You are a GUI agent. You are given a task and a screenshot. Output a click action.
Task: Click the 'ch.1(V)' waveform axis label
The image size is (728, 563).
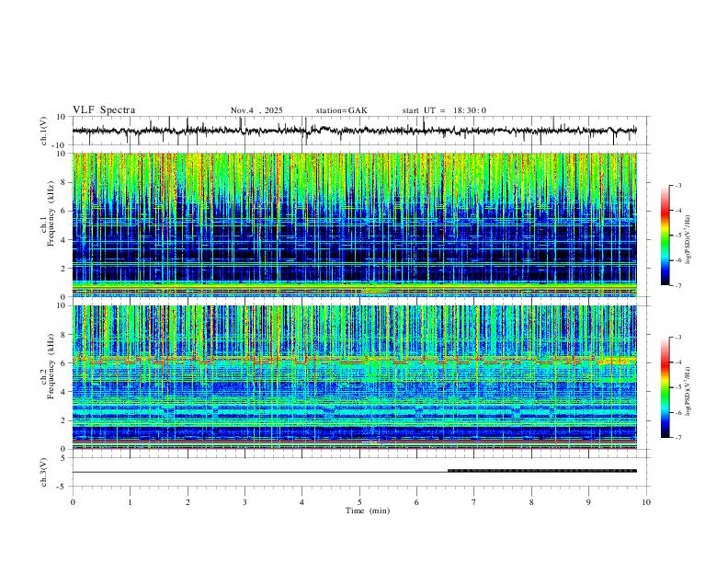coord(44,131)
